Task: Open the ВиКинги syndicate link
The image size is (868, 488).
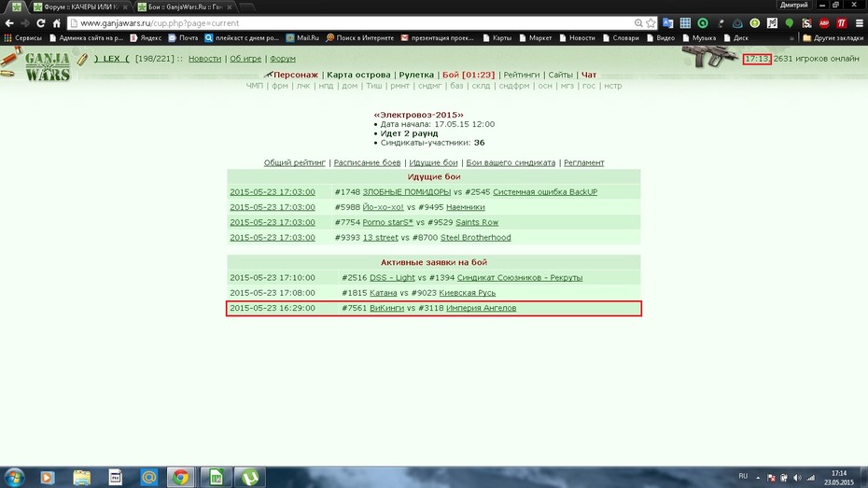Action: [x=387, y=308]
